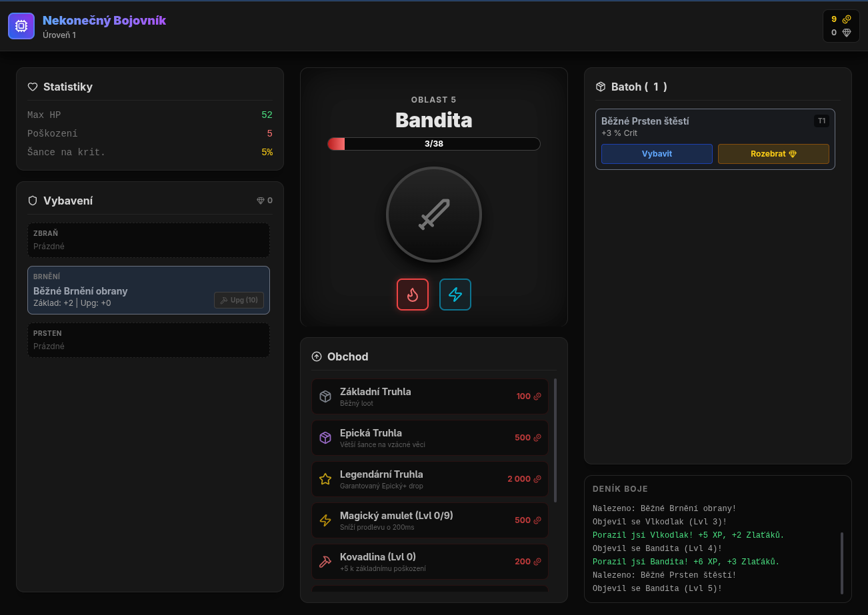Click the Bandita HP progress bar
This screenshot has width=868, height=615.
434,144
